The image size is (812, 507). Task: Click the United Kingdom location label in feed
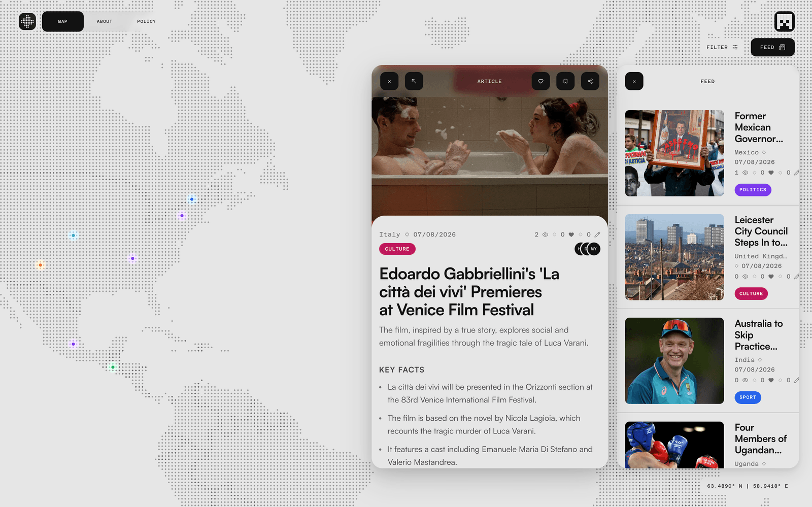pos(761,256)
